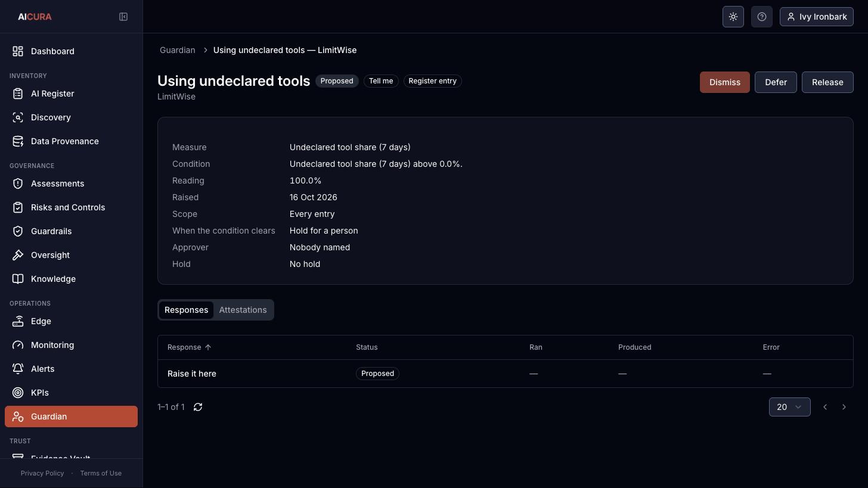Open Discovery icon in sidebar

[18, 117]
